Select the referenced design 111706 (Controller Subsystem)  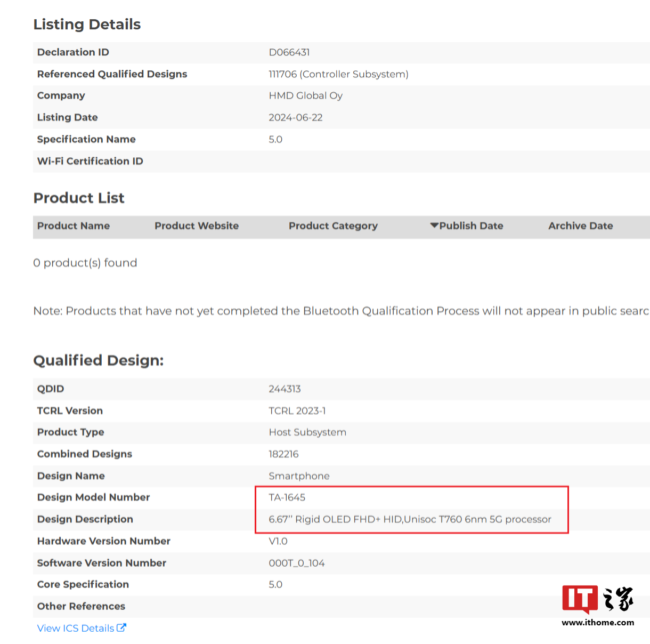tap(338, 74)
